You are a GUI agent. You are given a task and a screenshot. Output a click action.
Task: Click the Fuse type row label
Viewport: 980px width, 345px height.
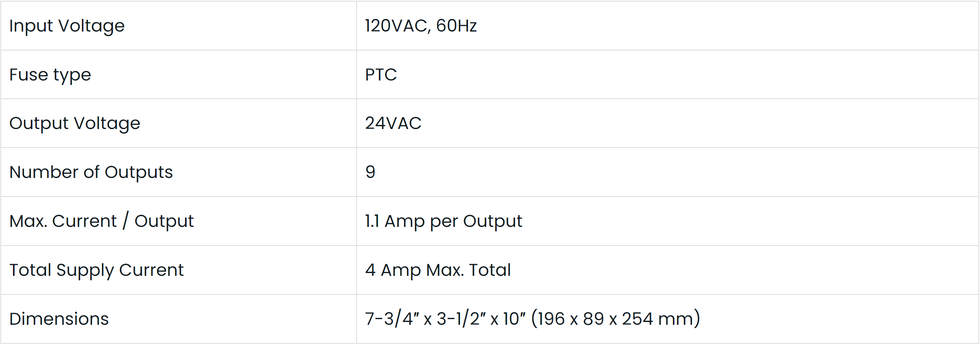point(50,75)
